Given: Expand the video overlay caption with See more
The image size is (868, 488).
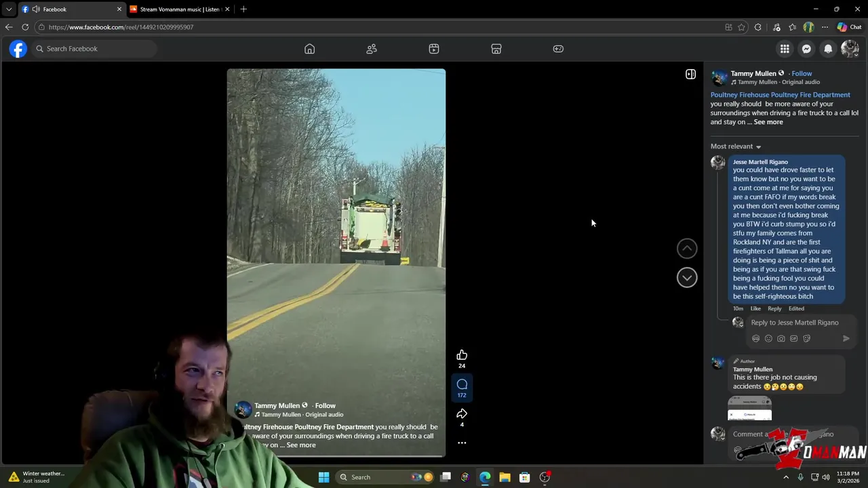Looking at the screenshot, I should tap(301, 445).
